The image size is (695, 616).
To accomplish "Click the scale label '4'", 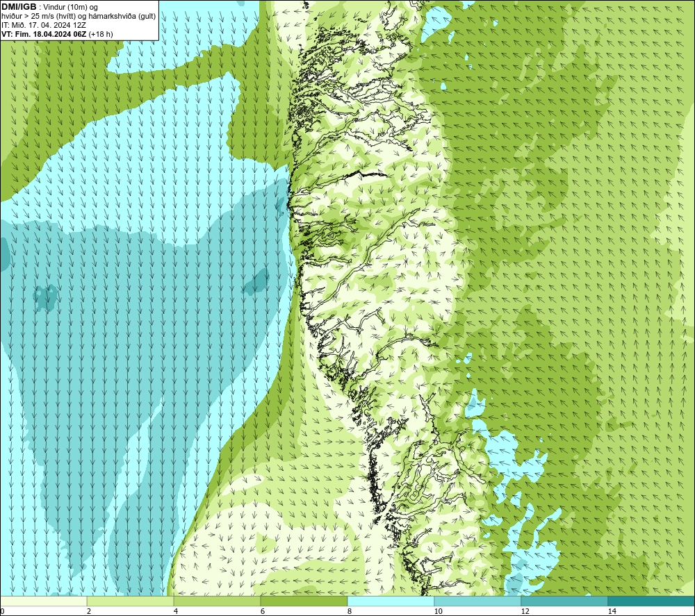I will [176, 611].
